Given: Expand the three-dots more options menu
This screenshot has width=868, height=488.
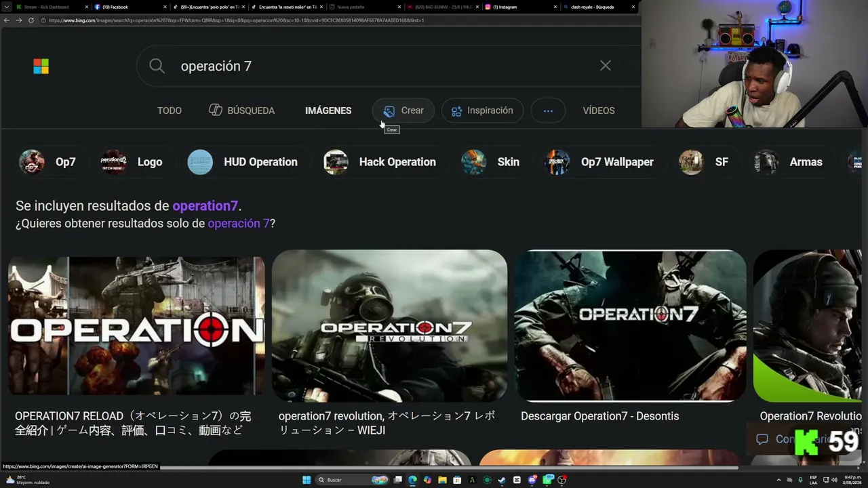Looking at the screenshot, I should coord(548,110).
